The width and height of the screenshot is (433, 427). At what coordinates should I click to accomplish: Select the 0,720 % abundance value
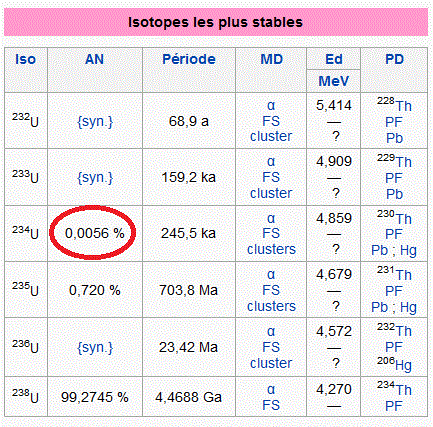(x=95, y=290)
